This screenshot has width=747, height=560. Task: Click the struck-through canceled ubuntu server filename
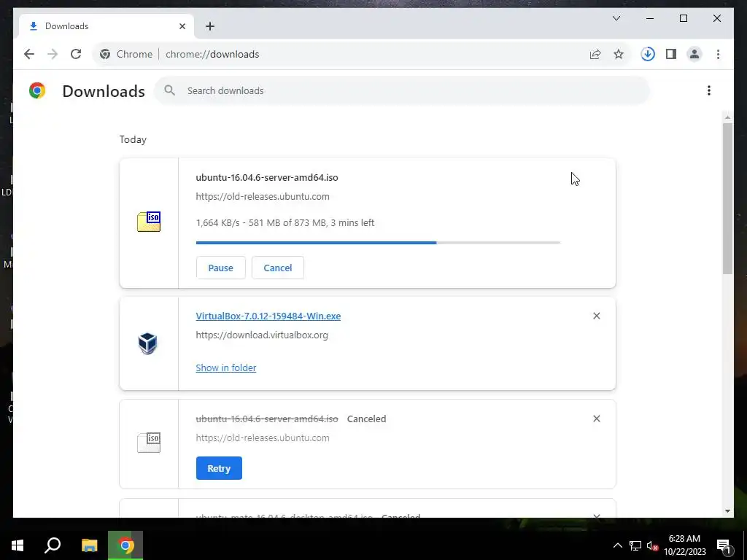[267, 419]
